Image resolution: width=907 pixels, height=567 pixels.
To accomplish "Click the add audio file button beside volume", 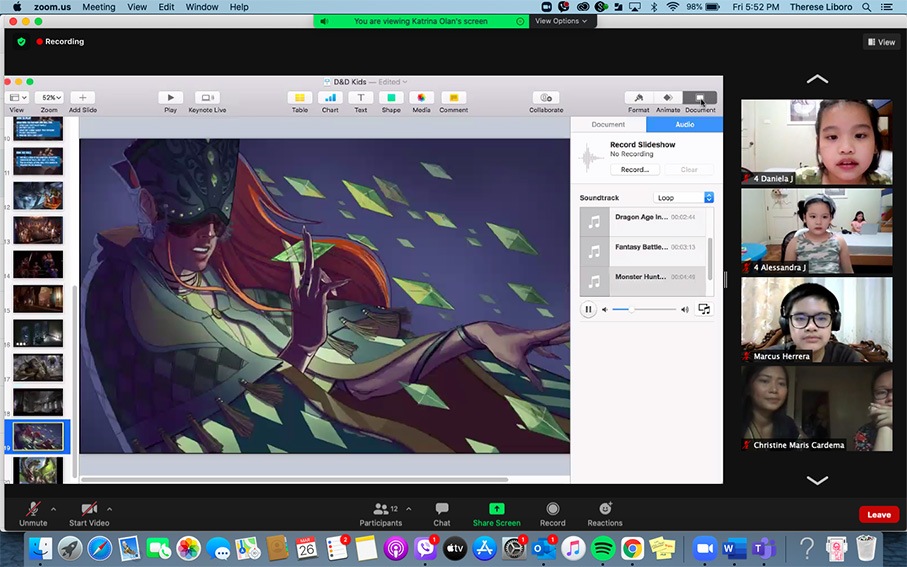I will 704,309.
